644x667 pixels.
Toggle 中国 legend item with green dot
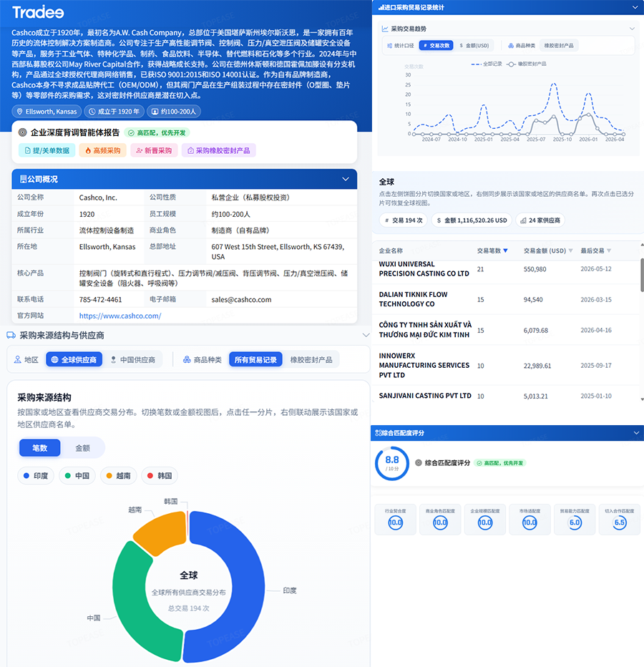pyautogui.click(x=77, y=476)
